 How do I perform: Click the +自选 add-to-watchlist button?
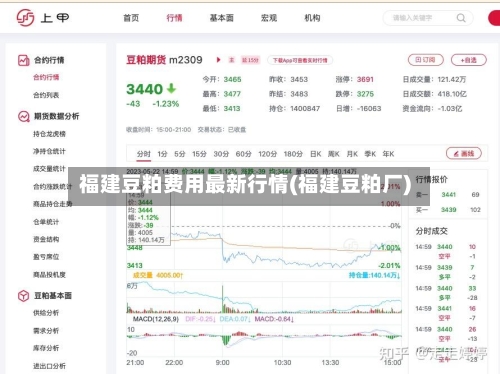(469, 60)
